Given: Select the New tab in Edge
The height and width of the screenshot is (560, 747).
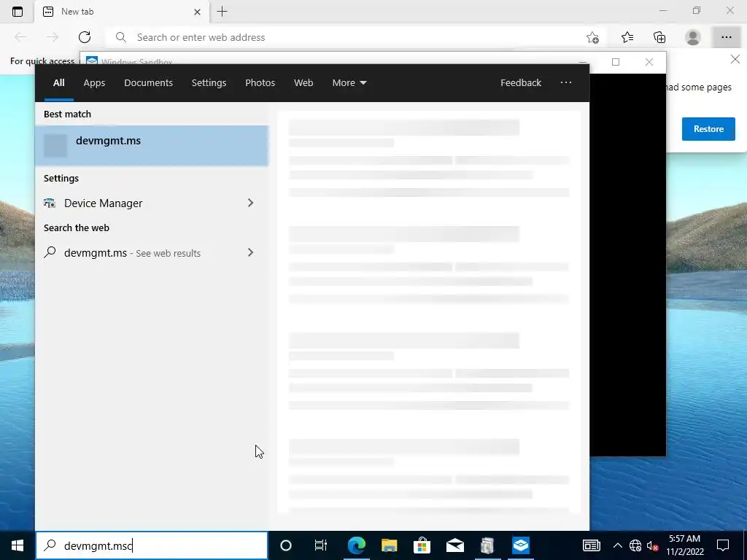Looking at the screenshot, I should point(122,12).
